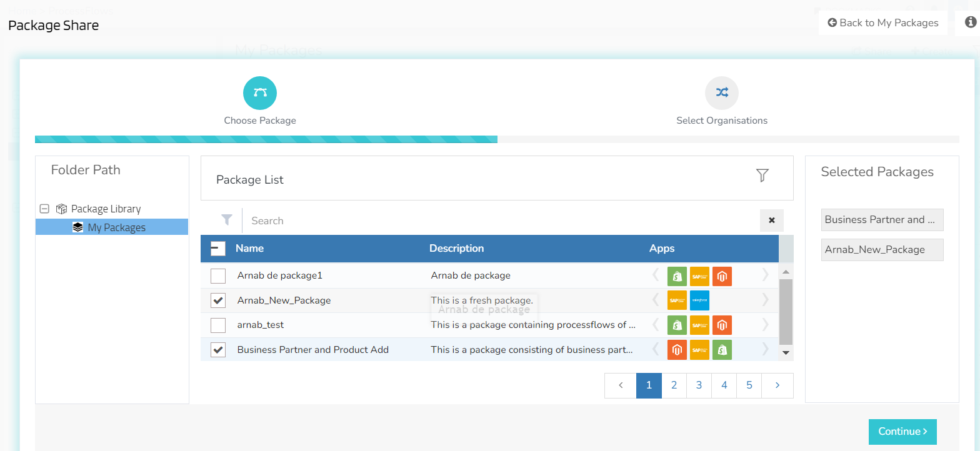Click name 'Business Partner and Product Add'
Viewport: 980px width, 451px height.
click(x=313, y=350)
